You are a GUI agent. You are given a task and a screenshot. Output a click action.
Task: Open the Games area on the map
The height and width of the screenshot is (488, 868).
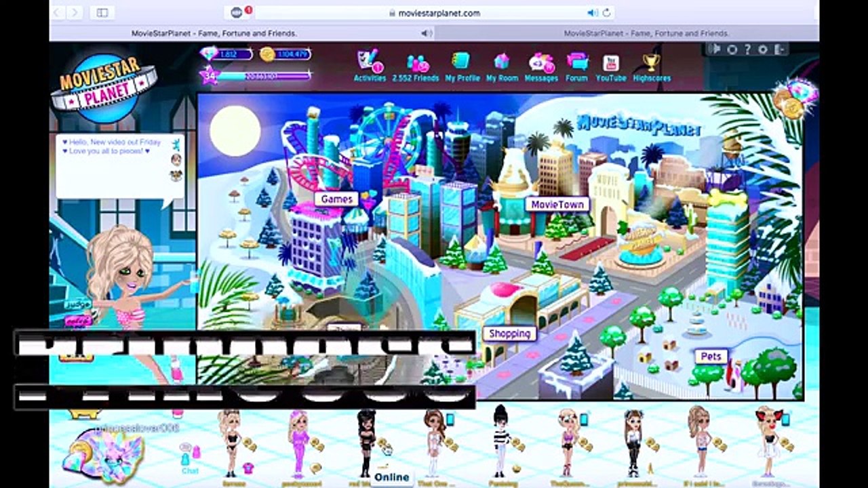pos(336,199)
